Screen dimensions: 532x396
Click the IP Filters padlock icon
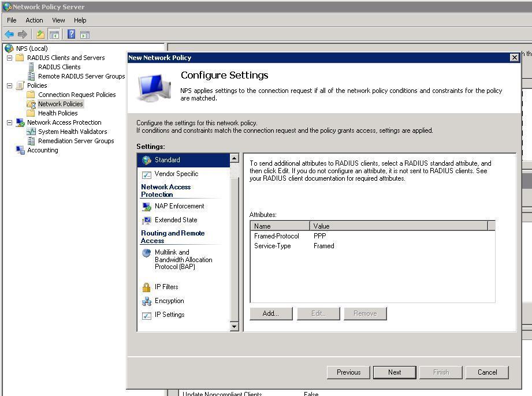pyautogui.click(x=146, y=287)
